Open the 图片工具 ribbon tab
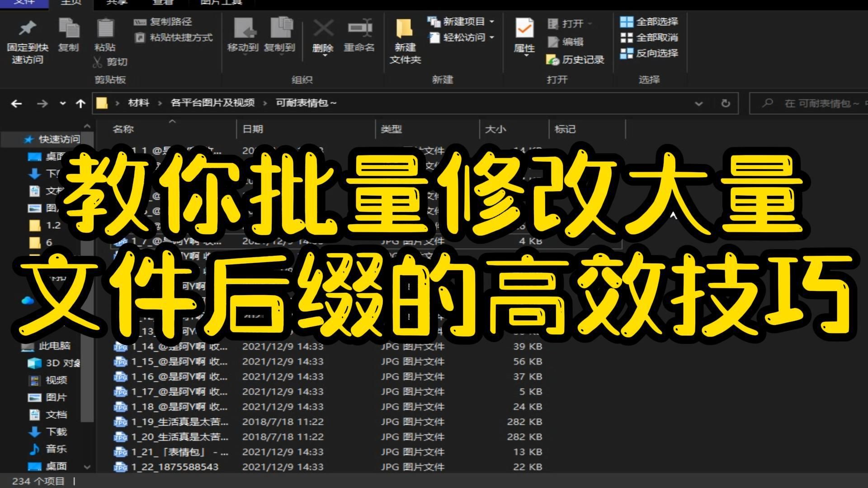The width and height of the screenshot is (868, 488). coord(222,3)
